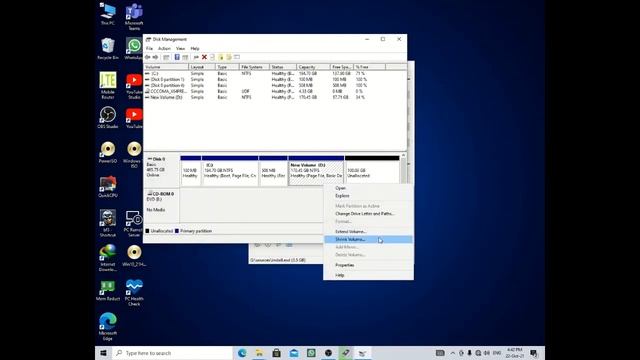640x360 pixels.
Task: Click Microsoft Edge in the taskbar
Action: [x=242, y=353]
